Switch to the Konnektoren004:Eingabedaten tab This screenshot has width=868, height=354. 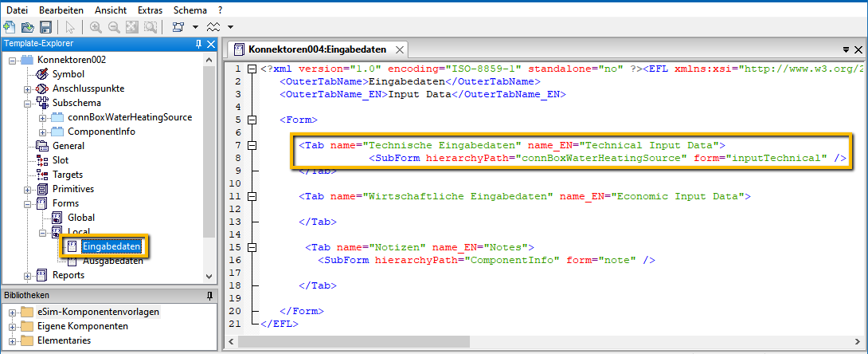[318, 49]
